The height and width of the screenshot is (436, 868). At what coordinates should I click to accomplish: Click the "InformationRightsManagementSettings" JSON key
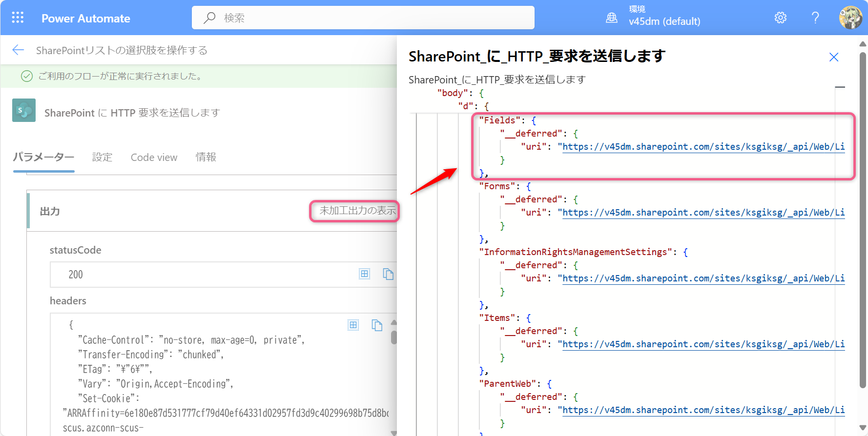[576, 252]
